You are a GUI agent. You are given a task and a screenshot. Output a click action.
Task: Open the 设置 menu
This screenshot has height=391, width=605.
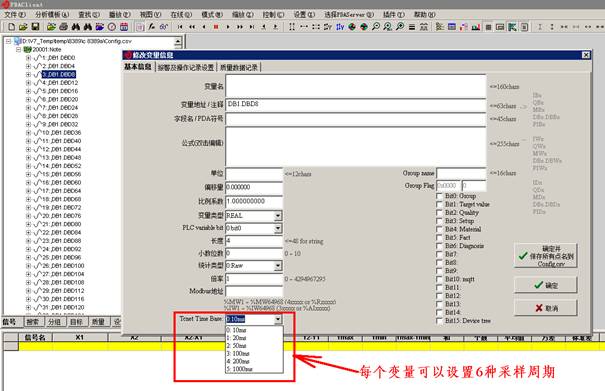point(304,14)
